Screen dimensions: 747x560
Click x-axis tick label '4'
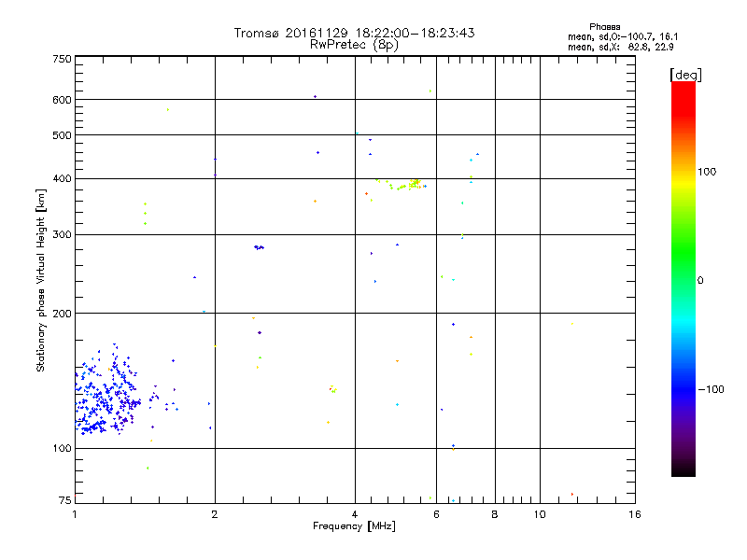[x=355, y=514]
